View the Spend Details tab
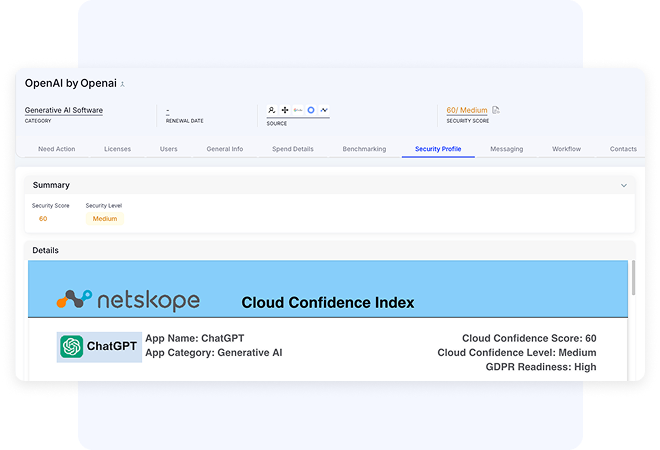This screenshot has width=660, height=450. (293, 149)
